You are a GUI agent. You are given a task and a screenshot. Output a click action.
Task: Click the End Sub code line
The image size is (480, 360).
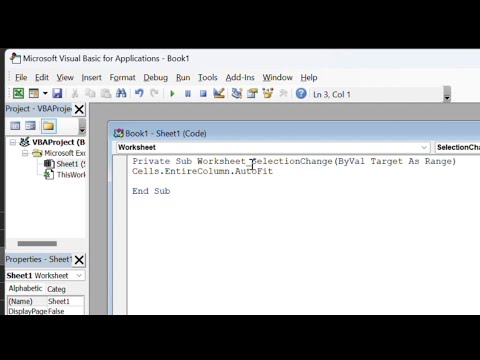point(151,191)
